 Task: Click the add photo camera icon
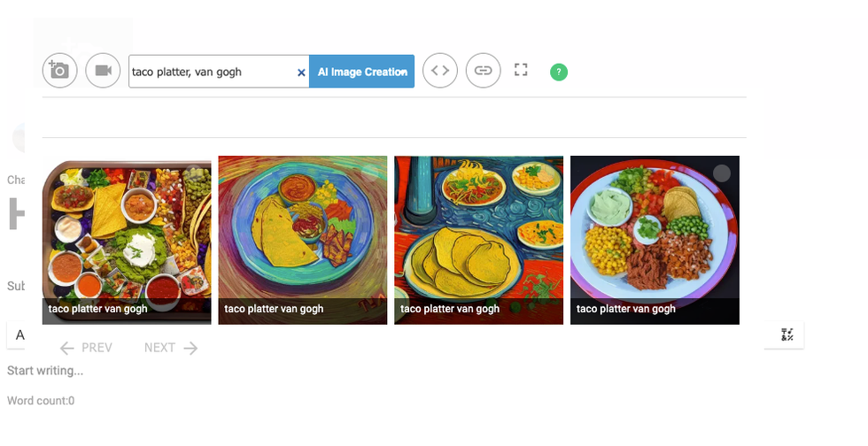click(59, 71)
